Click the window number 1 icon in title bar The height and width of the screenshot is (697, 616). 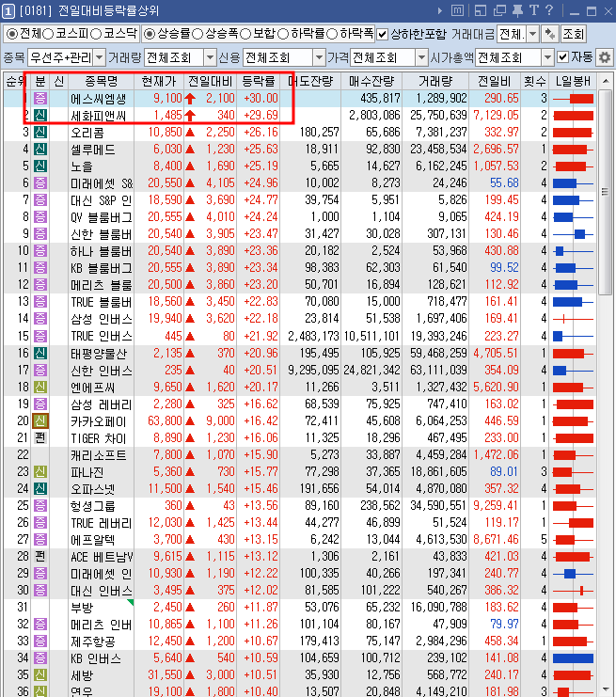tap(8, 10)
